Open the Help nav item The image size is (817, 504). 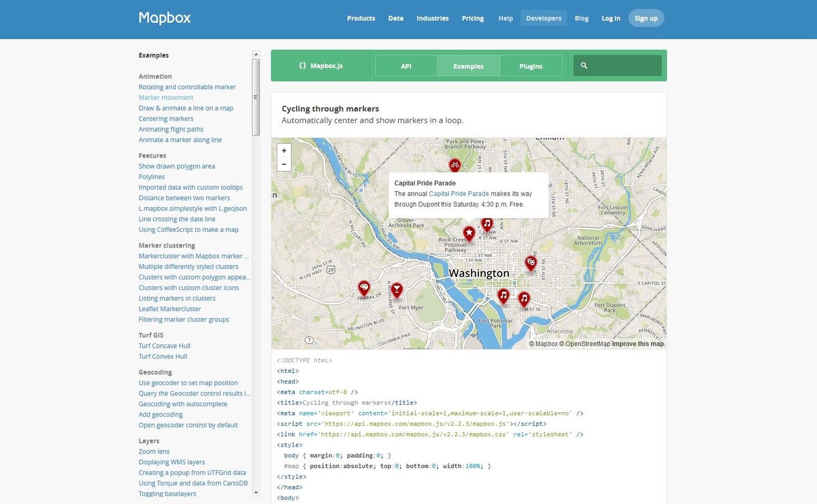click(506, 18)
